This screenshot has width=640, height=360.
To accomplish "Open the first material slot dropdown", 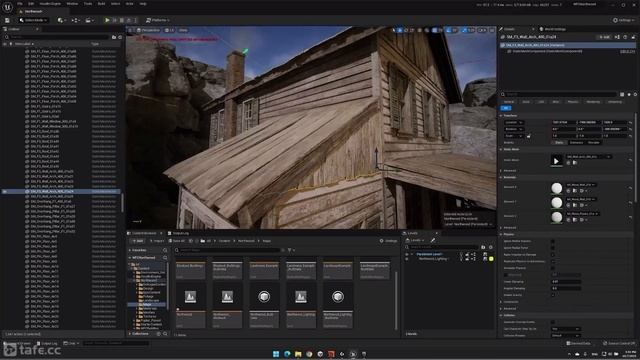I will click(x=580, y=185).
